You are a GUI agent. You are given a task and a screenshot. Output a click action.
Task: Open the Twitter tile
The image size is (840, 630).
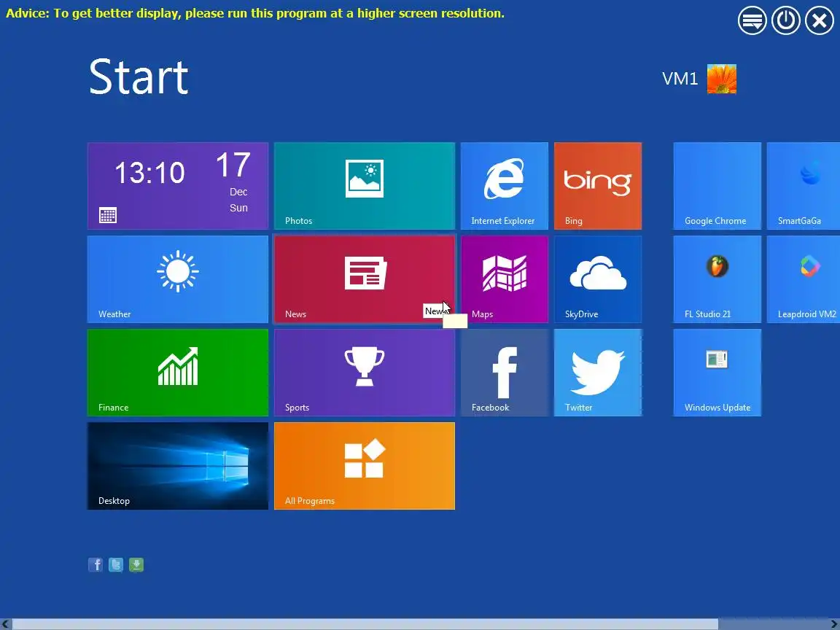[598, 373]
